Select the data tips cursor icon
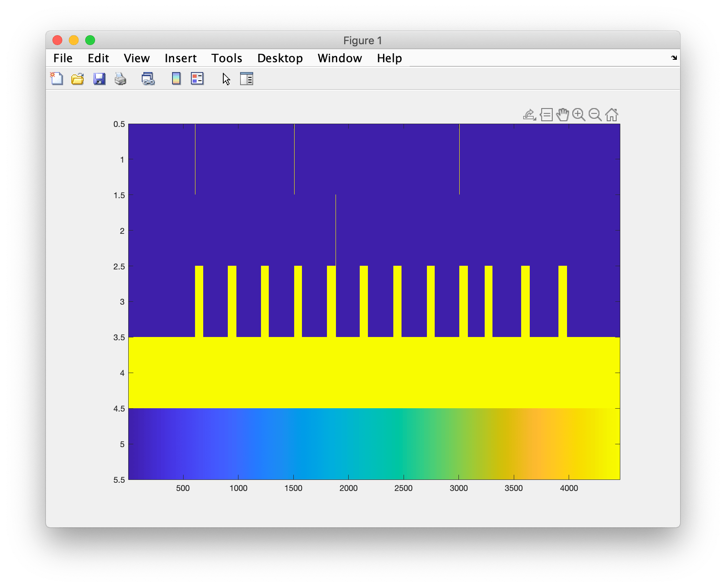This screenshot has width=726, height=588. click(x=546, y=115)
